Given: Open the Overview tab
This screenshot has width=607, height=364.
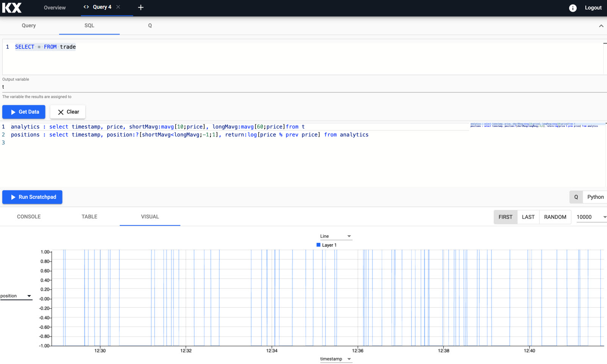Looking at the screenshot, I should pyautogui.click(x=55, y=8).
